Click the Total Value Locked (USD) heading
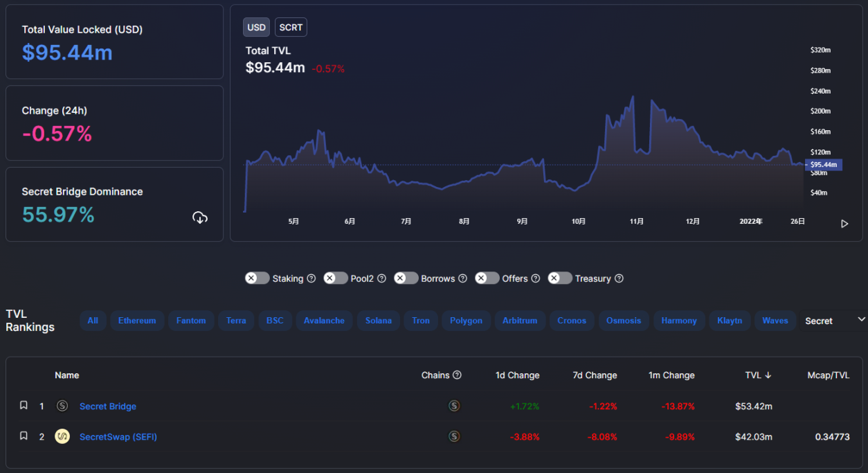 [x=82, y=30]
